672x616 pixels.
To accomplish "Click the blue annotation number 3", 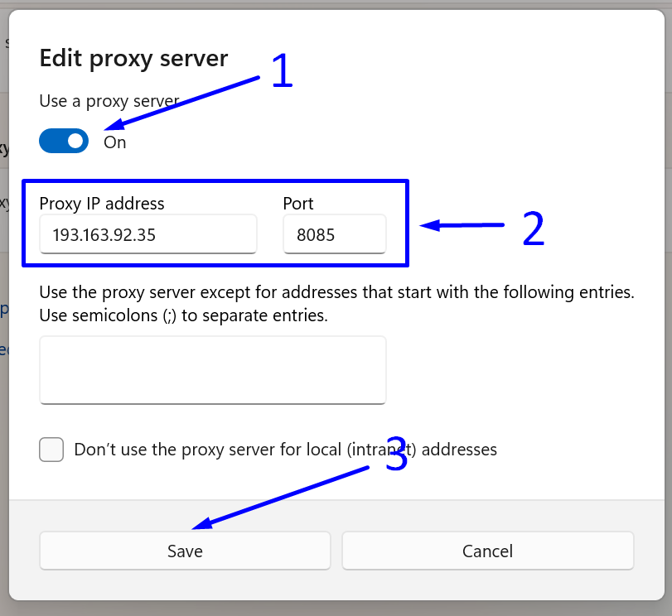I will tap(397, 456).
